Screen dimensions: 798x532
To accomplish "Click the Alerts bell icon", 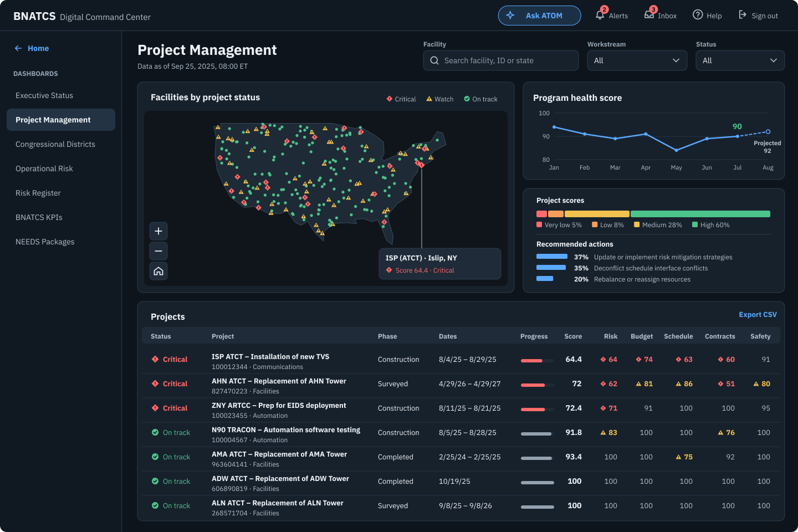I will (600, 16).
